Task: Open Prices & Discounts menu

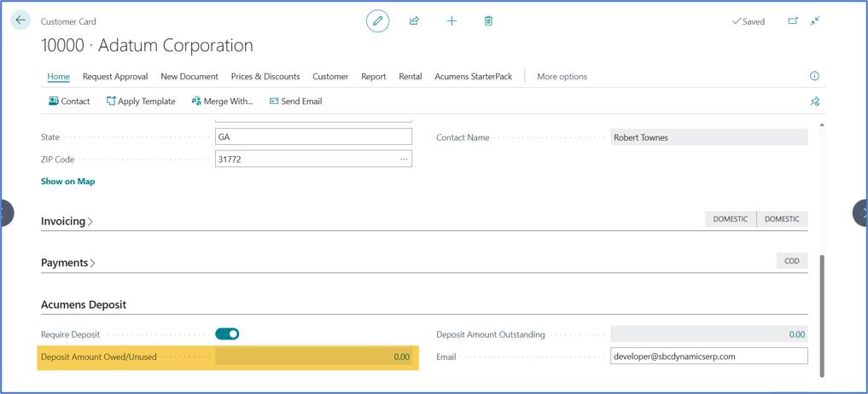Action: point(265,77)
